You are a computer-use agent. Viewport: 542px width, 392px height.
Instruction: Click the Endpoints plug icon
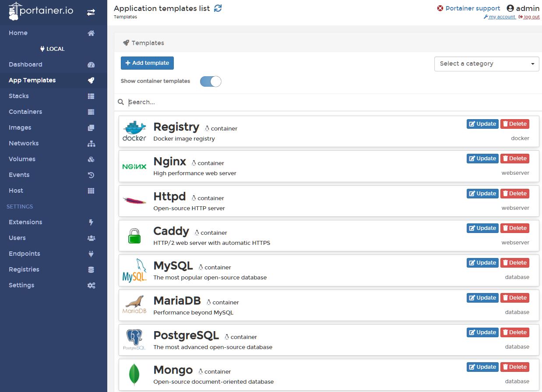[x=91, y=254]
